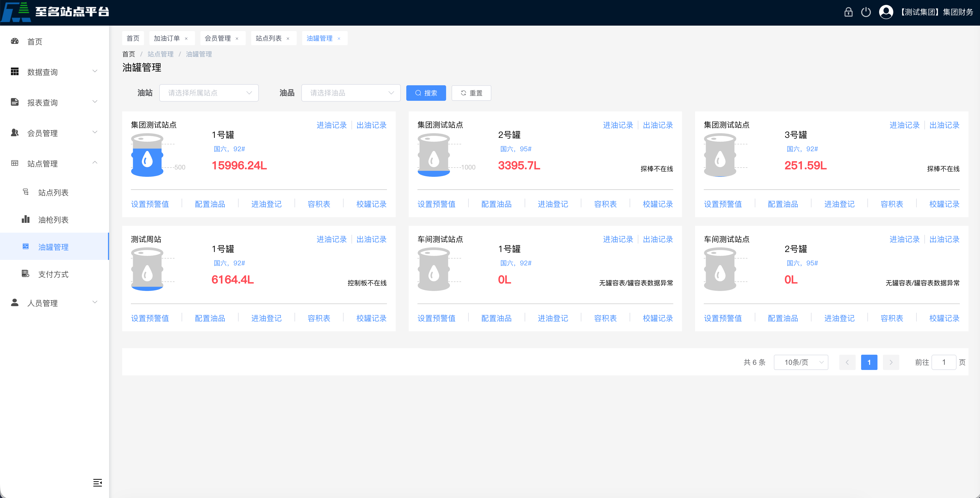Click 设置预警值 for 集团测试站点 3号罐

point(723,204)
